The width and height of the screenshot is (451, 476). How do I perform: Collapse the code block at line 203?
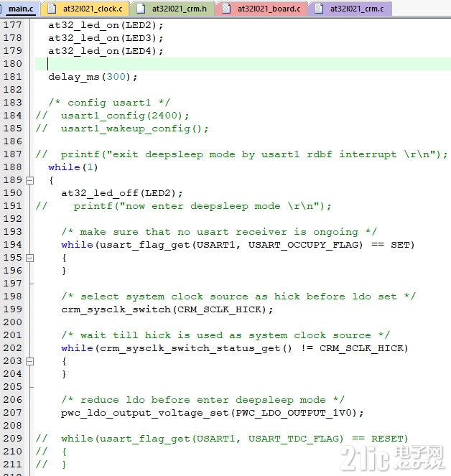click(x=29, y=361)
